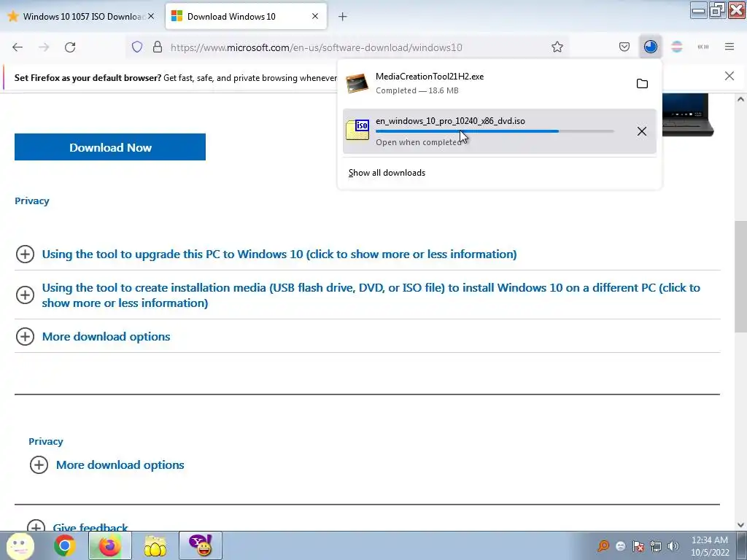
Task: Open the Save to Pocket icon
Action: pos(624,47)
